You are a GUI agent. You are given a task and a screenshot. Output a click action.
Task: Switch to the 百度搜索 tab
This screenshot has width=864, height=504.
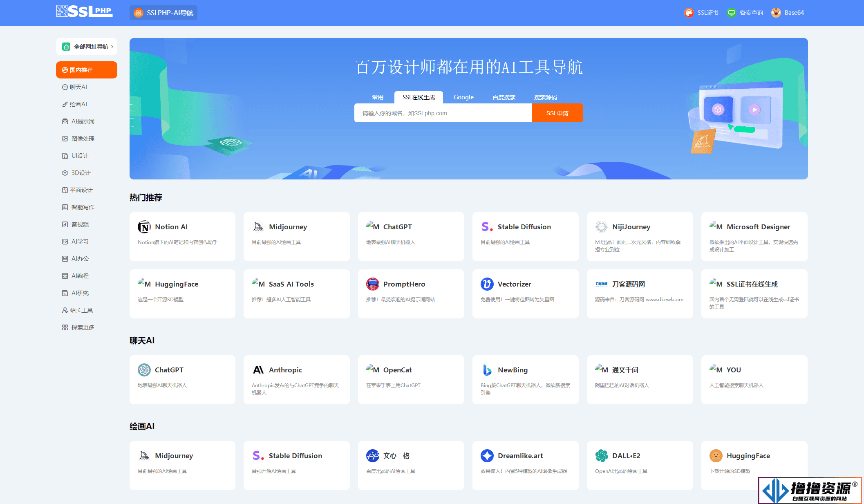click(x=504, y=97)
